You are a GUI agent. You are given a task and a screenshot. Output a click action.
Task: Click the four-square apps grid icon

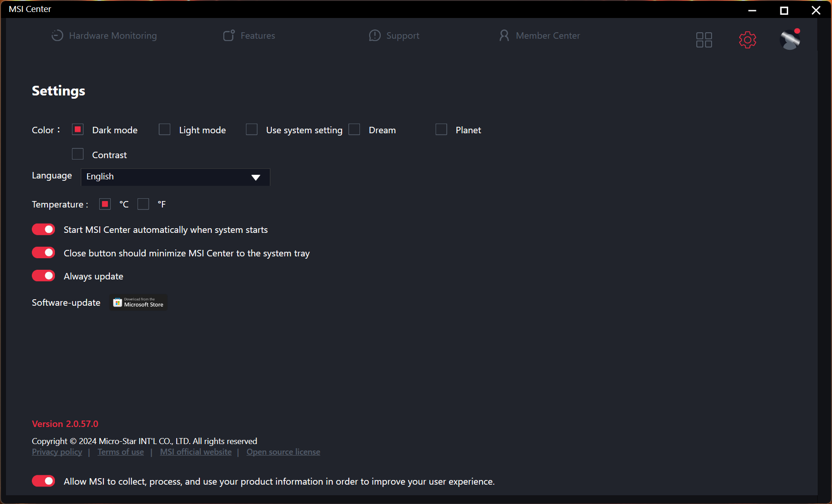click(x=704, y=40)
